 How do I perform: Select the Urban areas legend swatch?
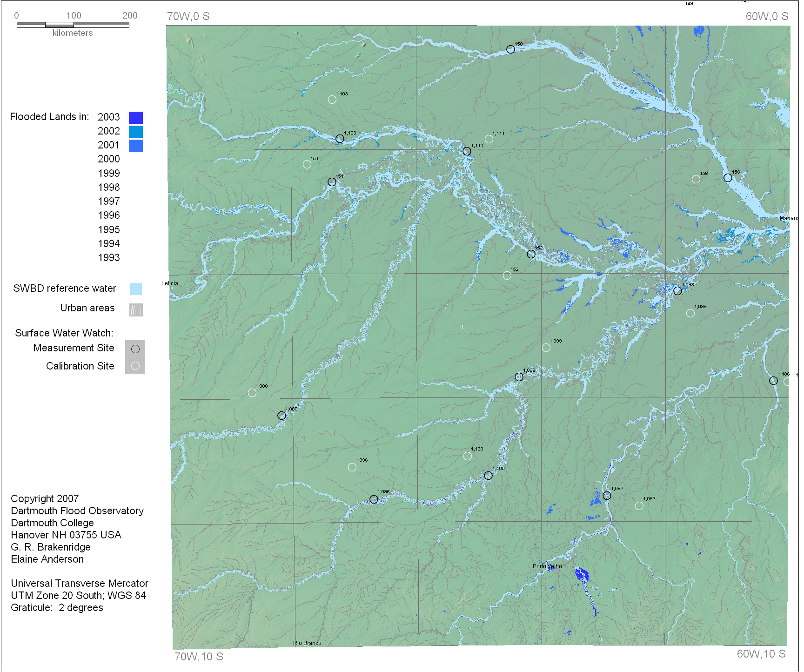[x=136, y=310]
